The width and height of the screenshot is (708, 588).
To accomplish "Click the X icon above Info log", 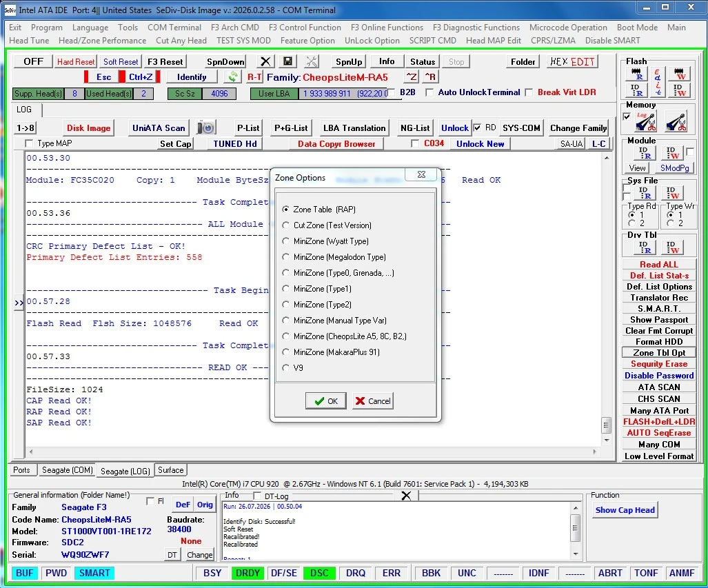I will (406, 496).
